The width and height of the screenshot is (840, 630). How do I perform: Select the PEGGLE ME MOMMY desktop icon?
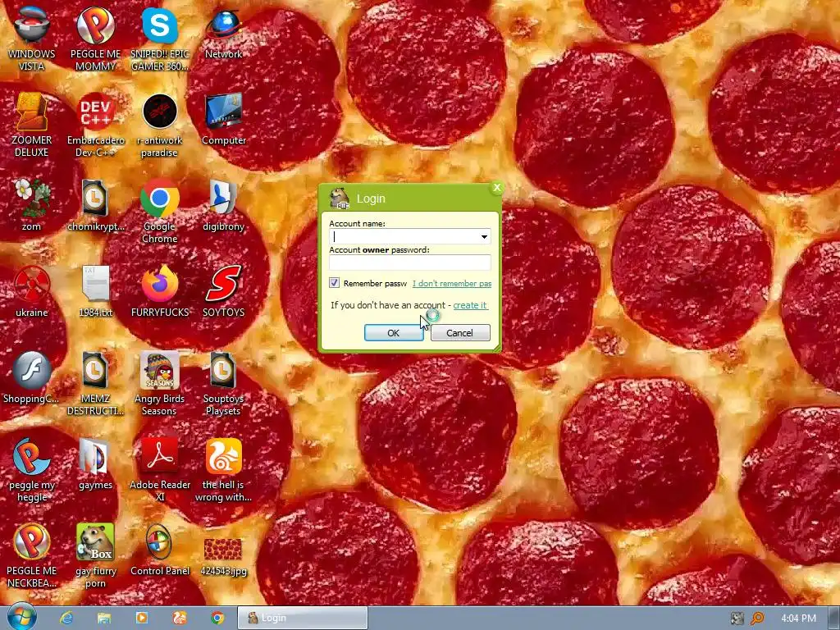pyautogui.click(x=95, y=38)
